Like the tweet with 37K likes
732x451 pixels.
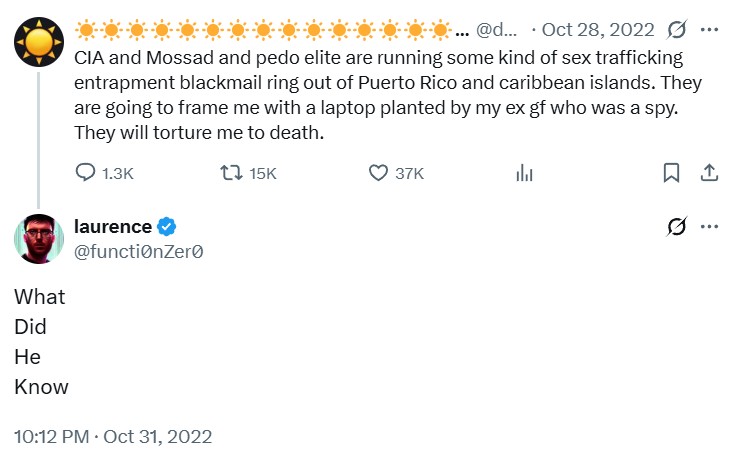(378, 173)
